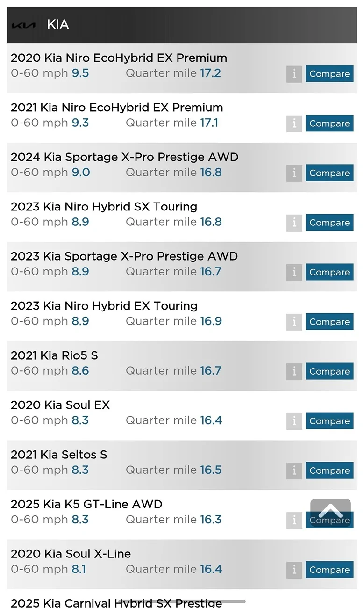Open info icon for 2021 Kia Rio5 S
This screenshot has height=608, width=364.
point(294,371)
